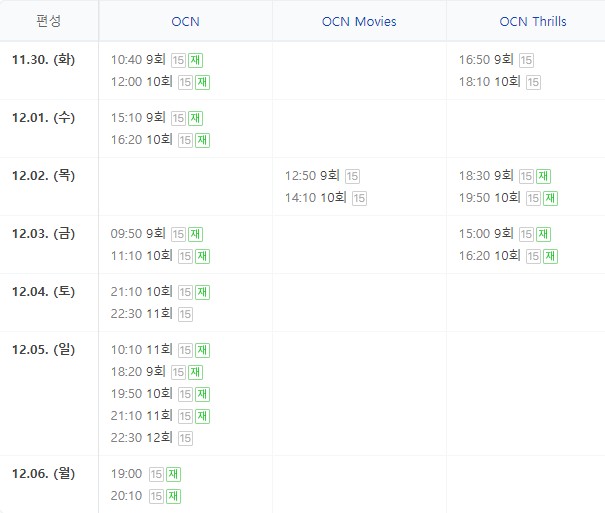Click the 18:30 9회 OCN Thrills entry

[486, 176]
